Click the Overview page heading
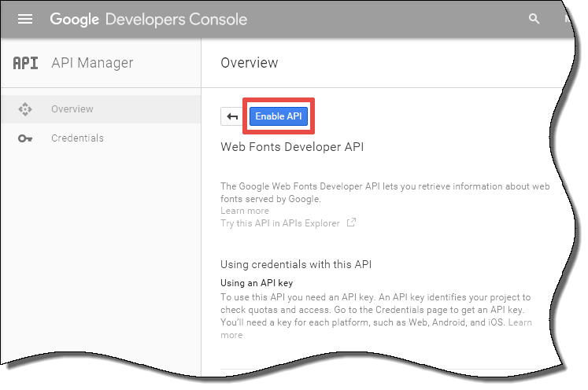The height and width of the screenshot is (390, 588). click(x=250, y=63)
